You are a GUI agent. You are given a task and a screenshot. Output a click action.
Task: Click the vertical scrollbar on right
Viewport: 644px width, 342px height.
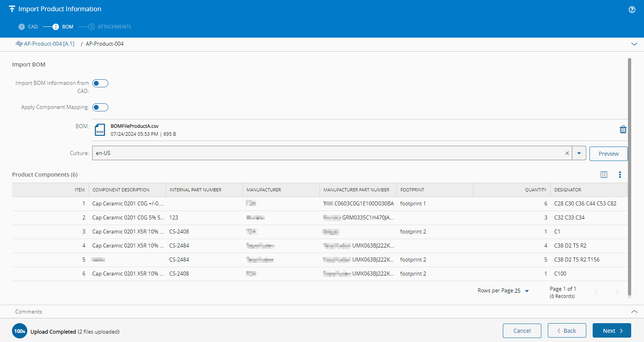629,176
